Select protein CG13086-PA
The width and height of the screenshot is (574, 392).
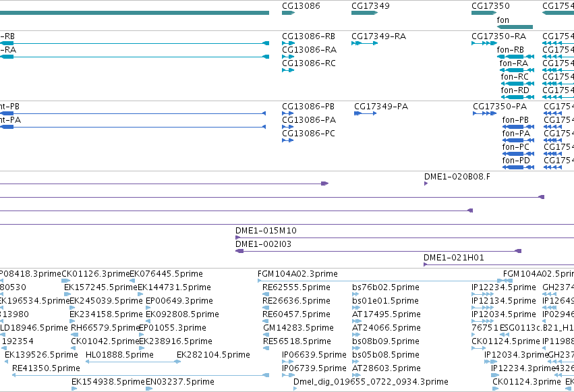(x=309, y=120)
